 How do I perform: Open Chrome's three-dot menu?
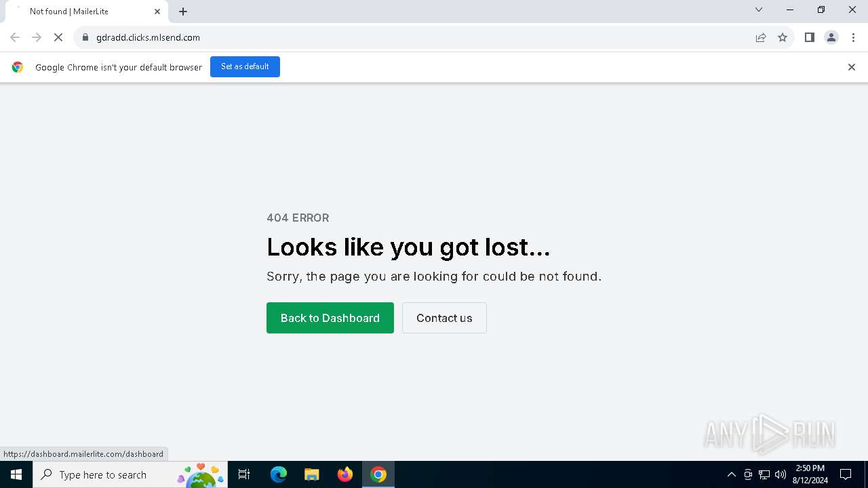(853, 37)
